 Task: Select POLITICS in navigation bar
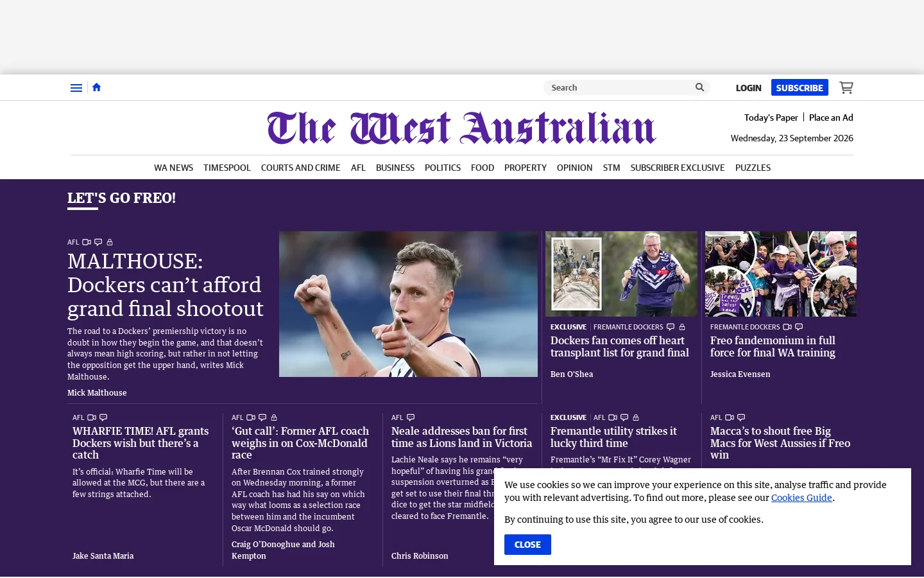(x=443, y=168)
